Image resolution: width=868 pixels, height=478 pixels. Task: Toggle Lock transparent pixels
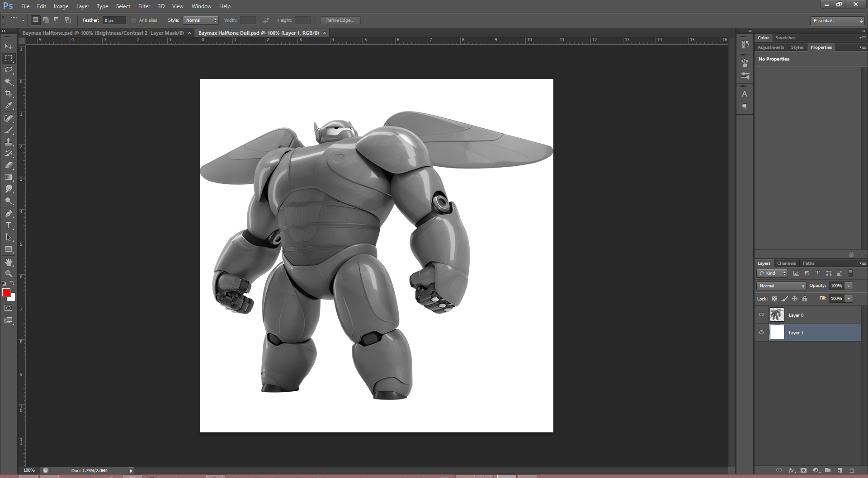coord(774,299)
